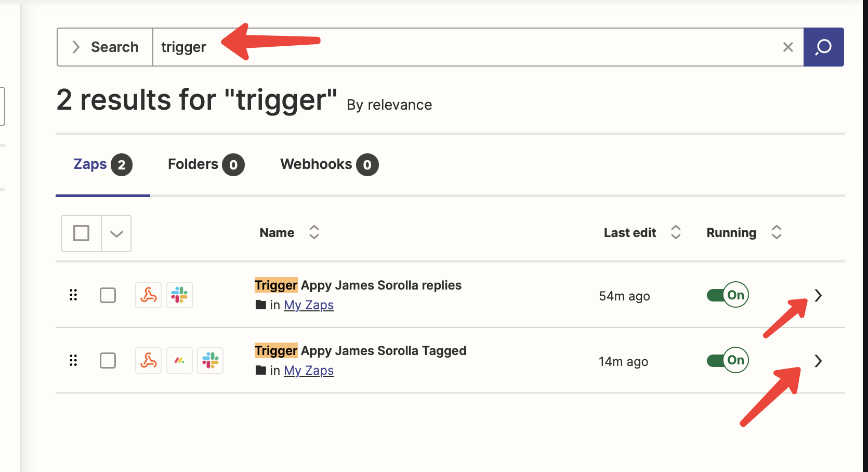Image resolution: width=868 pixels, height=472 pixels.
Task: Turn off the Trigger Appy James Sorolla replies zap
Action: (x=727, y=295)
